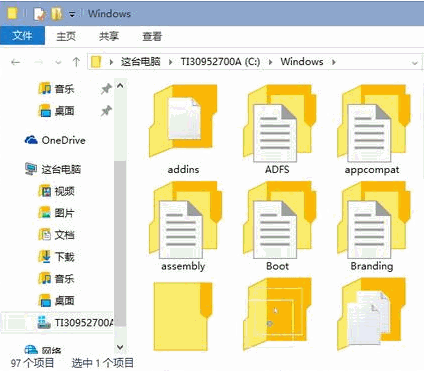424x371 pixels.
Task: Expand chevron after Windows breadcrumb
Action: [333, 62]
